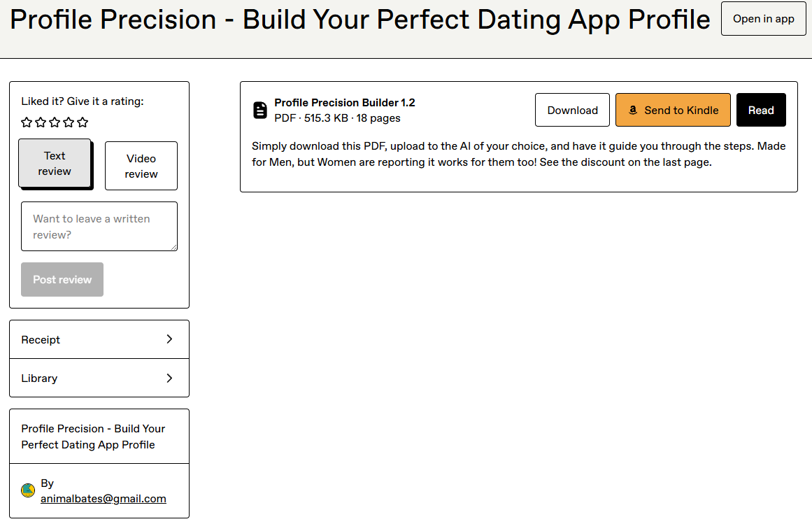The image size is (812, 524).
Task: Click the Post review button
Action: click(x=62, y=280)
